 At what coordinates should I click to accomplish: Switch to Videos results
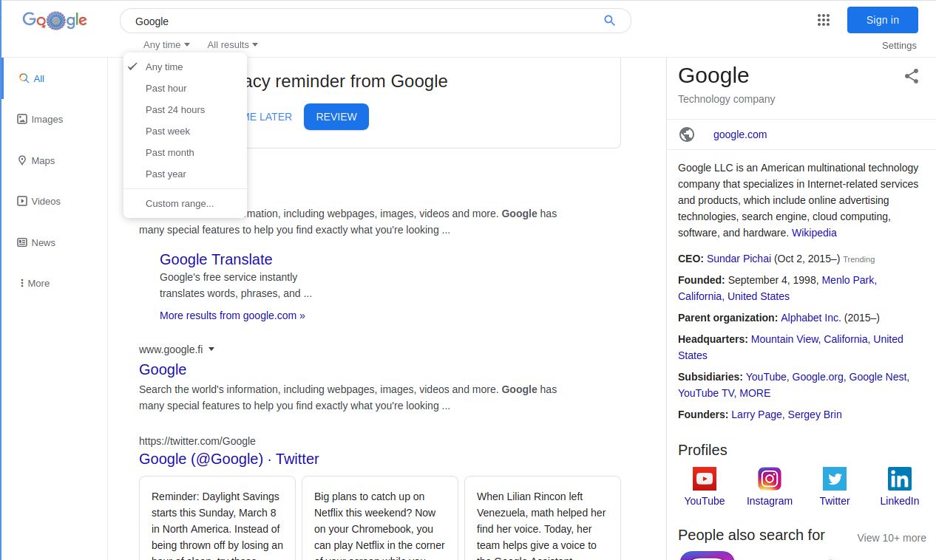click(39, 201)
